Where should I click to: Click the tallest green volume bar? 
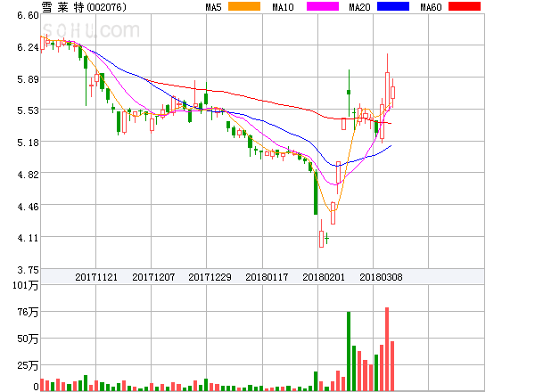(349, 351)
